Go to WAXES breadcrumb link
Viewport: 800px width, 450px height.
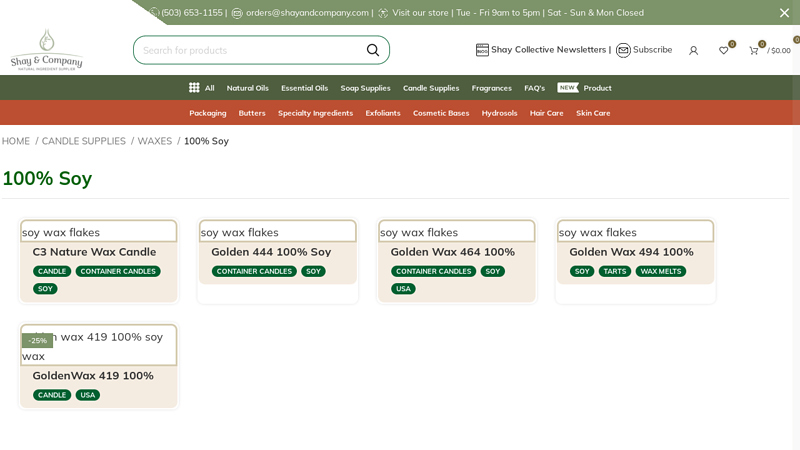coord(154,141)
